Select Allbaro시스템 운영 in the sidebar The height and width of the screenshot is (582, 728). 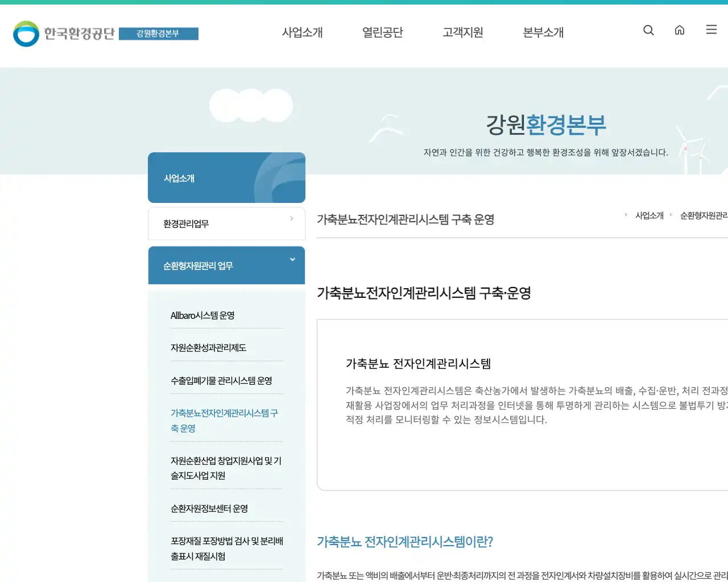click(x=204, y=315)
